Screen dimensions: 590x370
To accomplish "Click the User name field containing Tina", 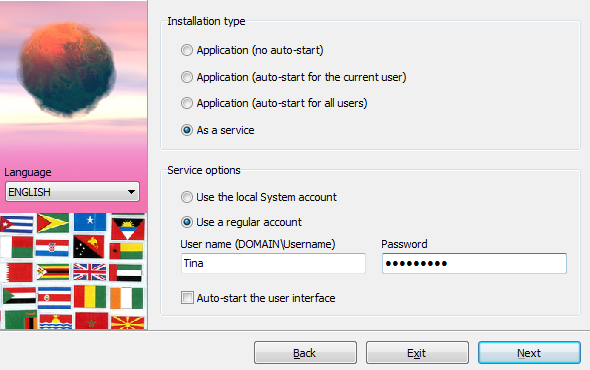I will point(273,263).
